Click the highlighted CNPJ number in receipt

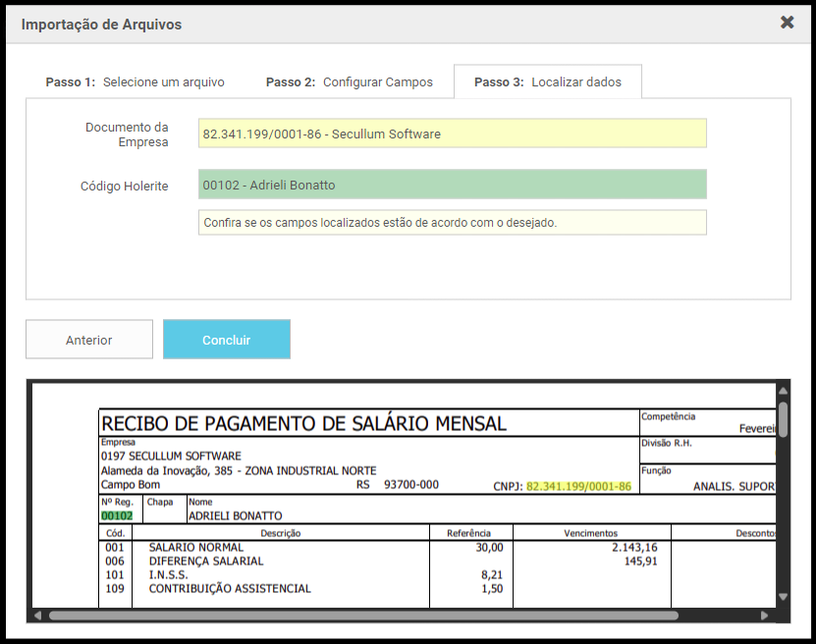point(578,486)
